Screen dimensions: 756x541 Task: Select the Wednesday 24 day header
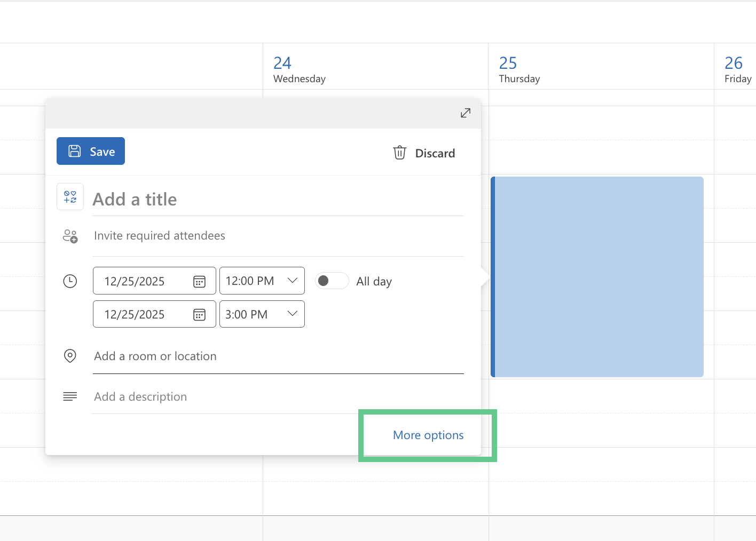click(x=300, y=69)
